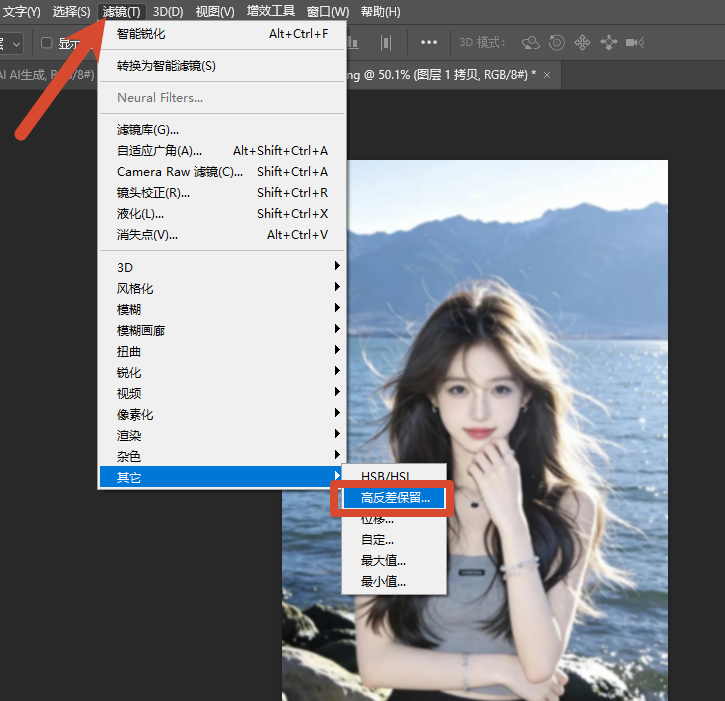Toggle the 显示 checkbox in options bar
Screen dimensions: 725x701
(47, 43)
